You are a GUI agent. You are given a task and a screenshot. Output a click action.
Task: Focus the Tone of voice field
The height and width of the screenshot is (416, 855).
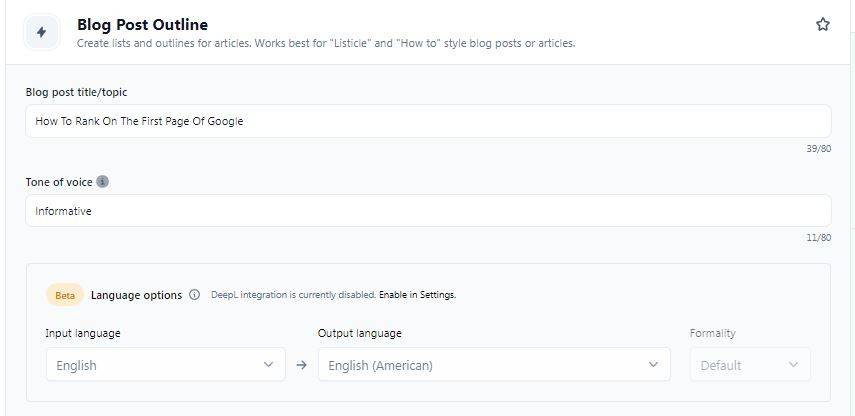click(x=428, y=211)
